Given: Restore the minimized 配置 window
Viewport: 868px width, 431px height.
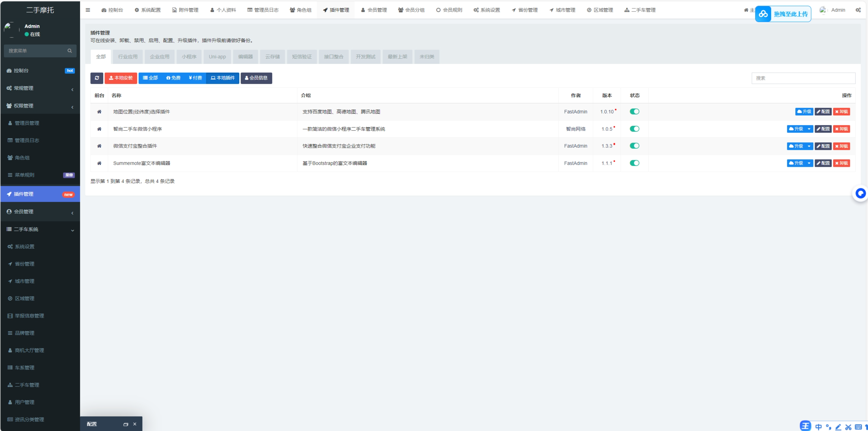Looking at the screenshot, I should click(126, 424).
